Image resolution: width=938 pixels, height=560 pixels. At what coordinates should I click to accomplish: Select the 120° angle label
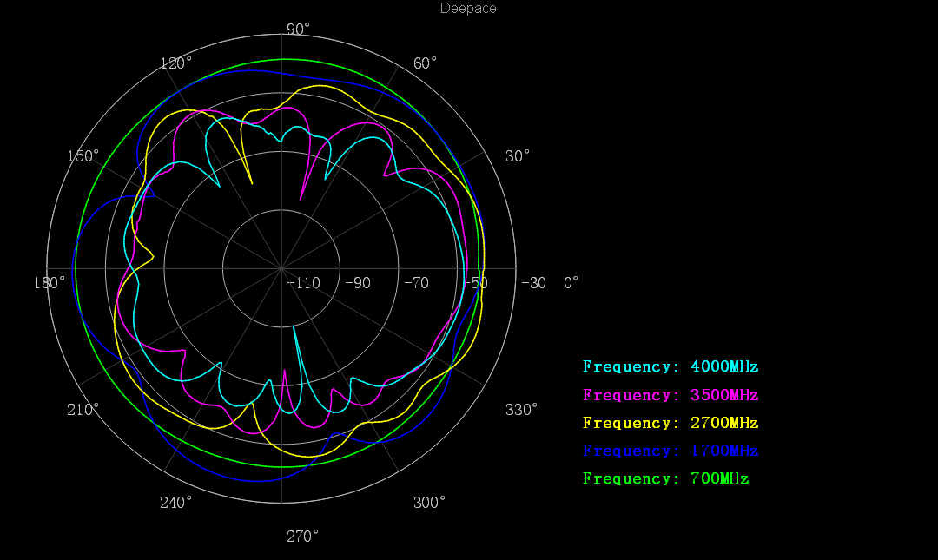click(176, 63)
